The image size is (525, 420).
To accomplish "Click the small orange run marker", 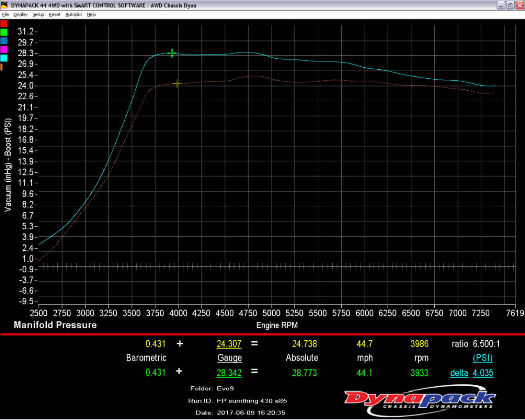I will pos(2,67).
